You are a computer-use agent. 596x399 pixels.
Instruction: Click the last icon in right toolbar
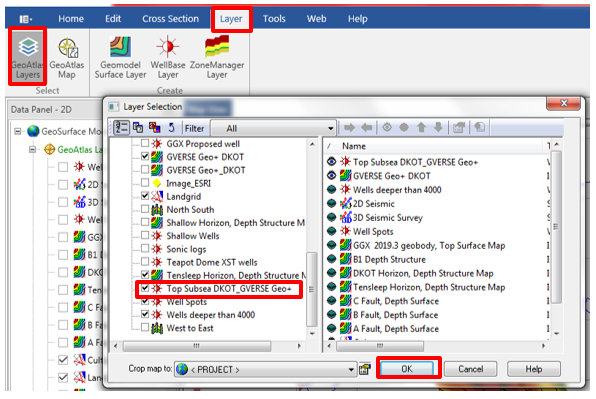[479, 128]
